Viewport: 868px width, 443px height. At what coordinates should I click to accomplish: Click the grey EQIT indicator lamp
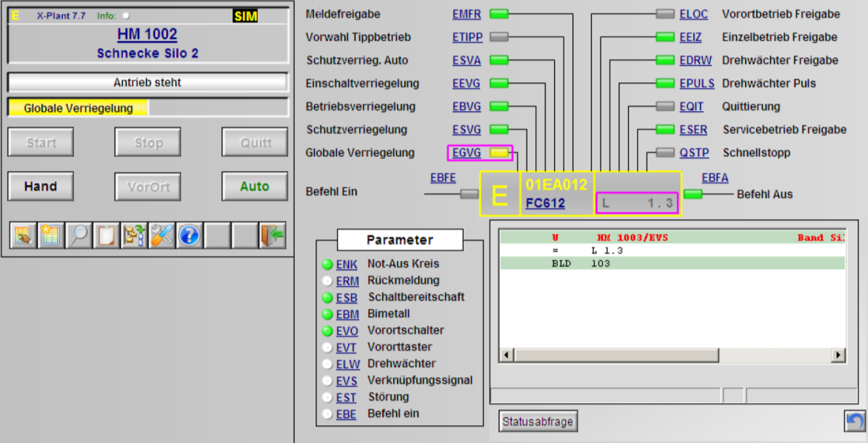coord(665,107)
